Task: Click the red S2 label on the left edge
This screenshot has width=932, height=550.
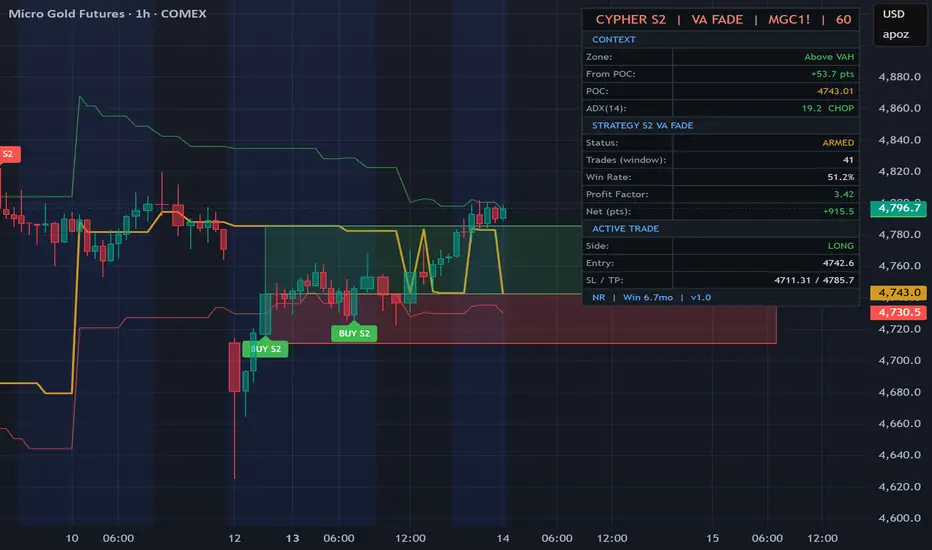Action: point(8,154)
